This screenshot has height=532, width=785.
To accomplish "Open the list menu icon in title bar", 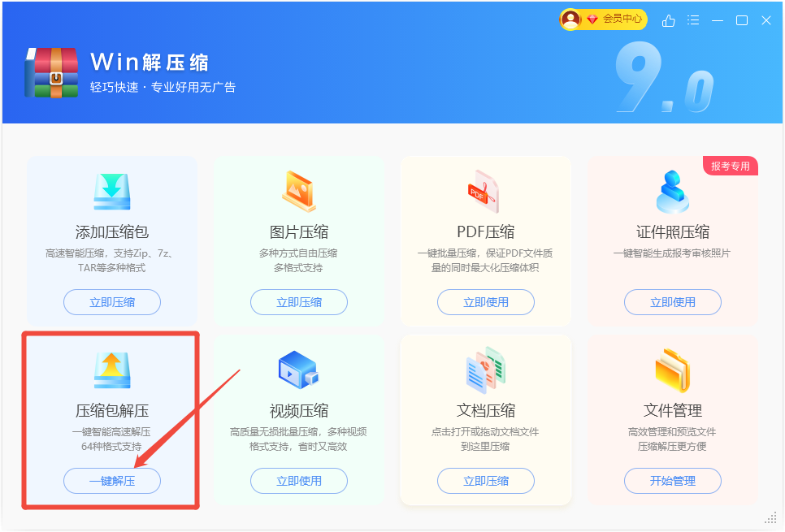I will pos(693,20).
